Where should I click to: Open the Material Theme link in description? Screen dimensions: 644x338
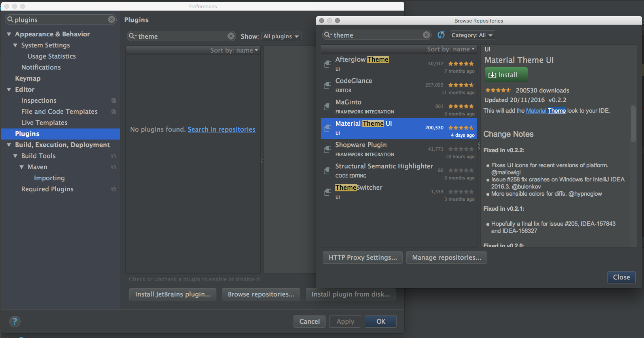[x=546, y=111]
